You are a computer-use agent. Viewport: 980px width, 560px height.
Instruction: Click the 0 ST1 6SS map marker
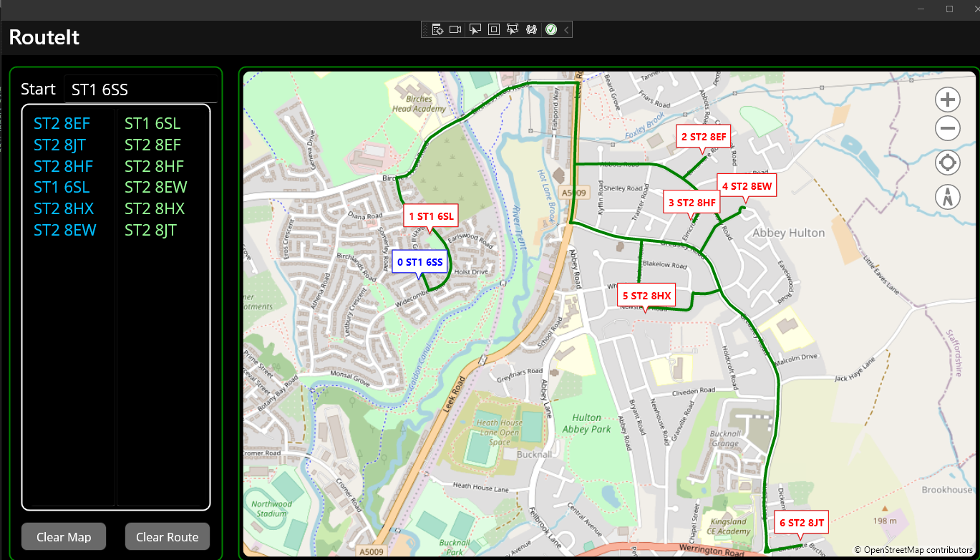tap(419, 262)
